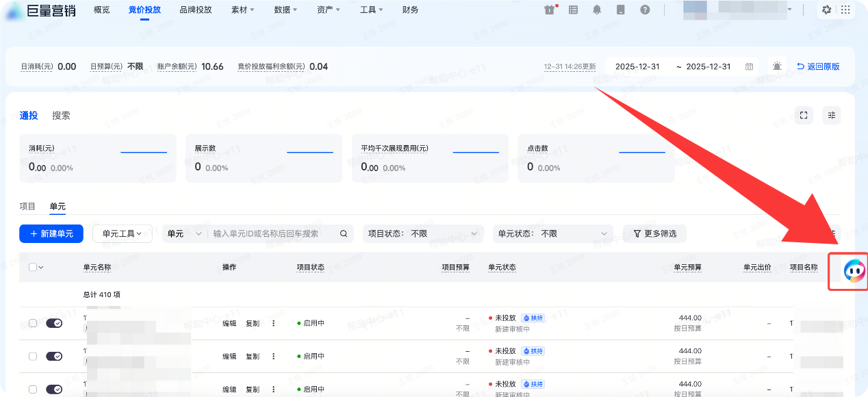Tick the checkbox of the first data row

[x=32, y=323]
